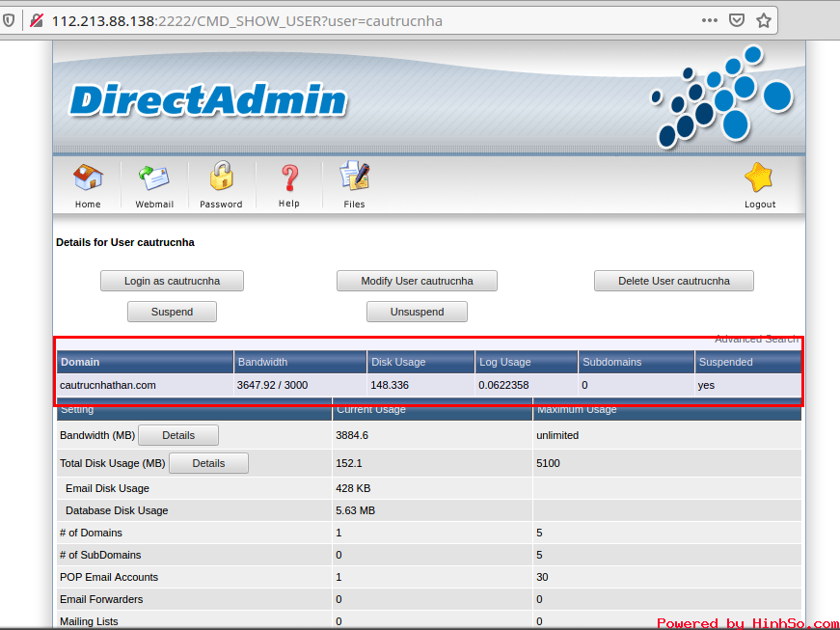
Task: Open the Webmail envelope icon
Action: coord(154,178)
